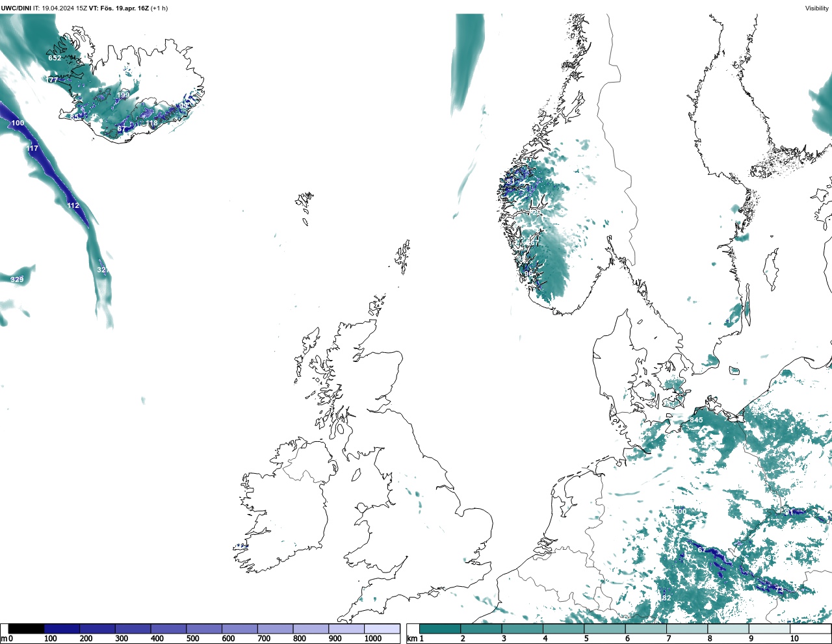Pick the teal swatch between km 3 and 4
The image size is (832, 644).
pyautogui.click(x=522, y=628)
